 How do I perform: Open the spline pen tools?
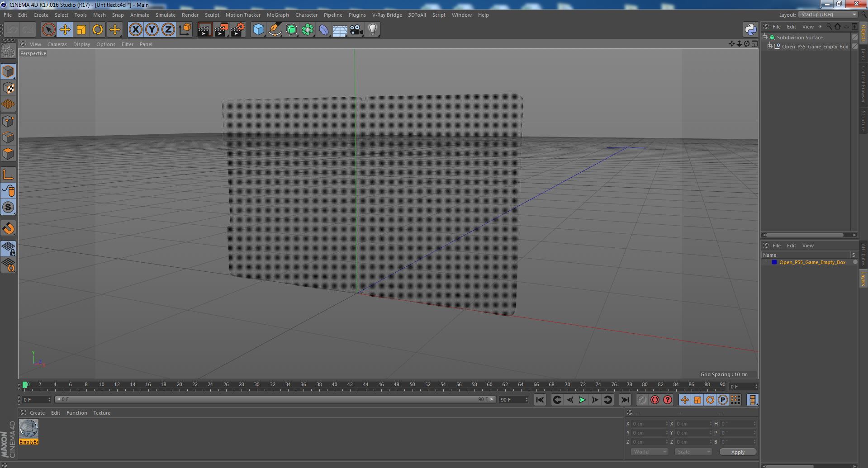(x=275, y=30)
